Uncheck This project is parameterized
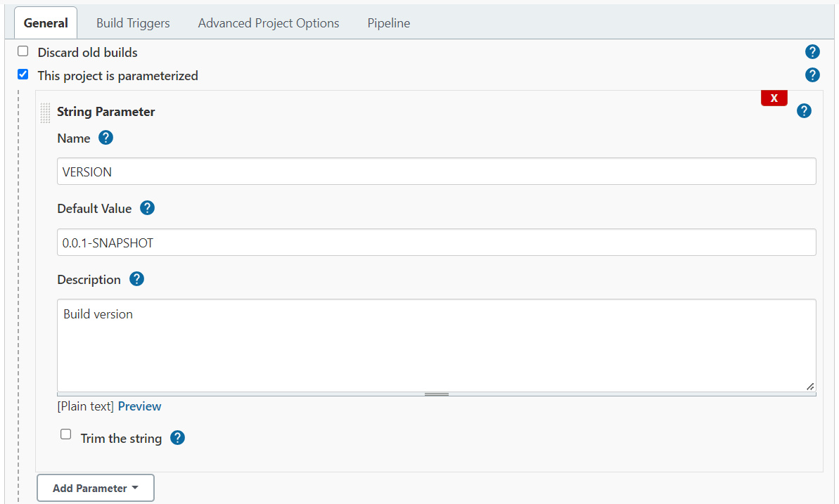Viewport: 839px width, 504px height. tap(23, 75)
